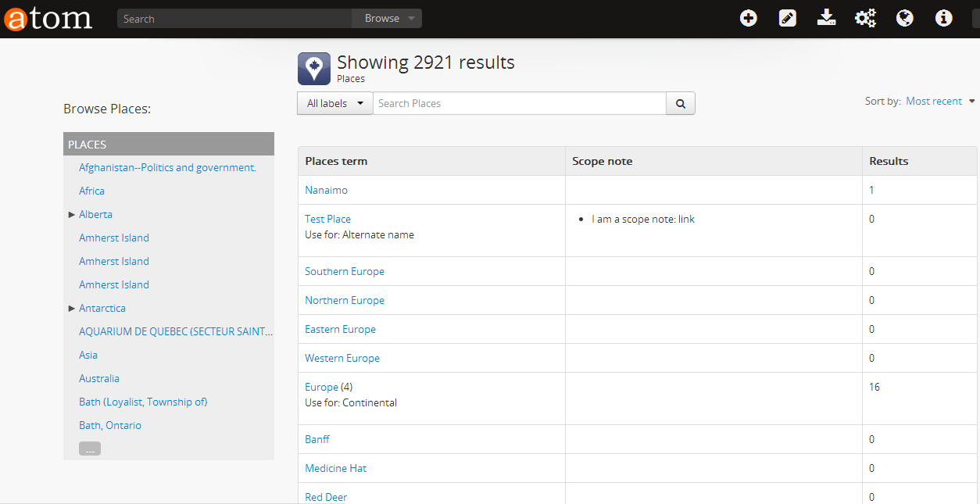Image resolution: width=980 pixels, height=504 pixels.
Task: Open the Manage pencil icon menu
Action: point(788,19)
